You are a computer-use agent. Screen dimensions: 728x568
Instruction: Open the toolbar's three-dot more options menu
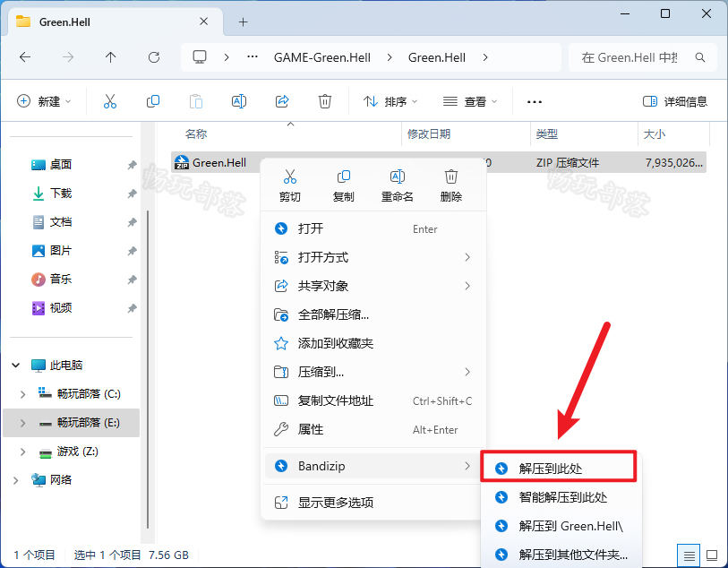pyautogui.click(x=535, y=102)
